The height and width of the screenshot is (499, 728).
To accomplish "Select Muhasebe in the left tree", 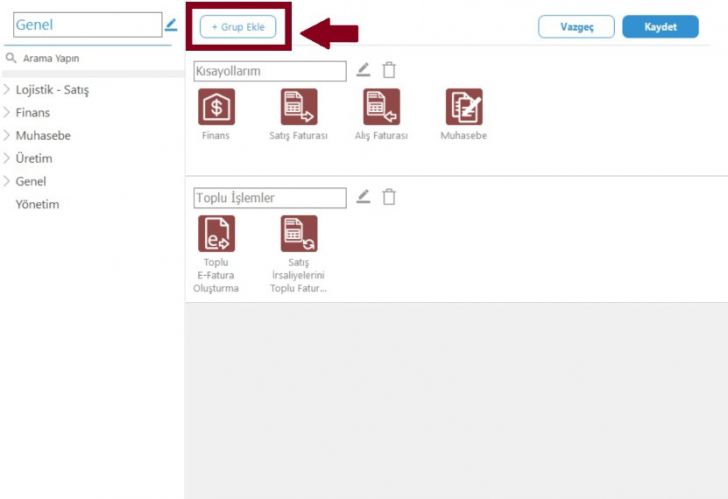I will tap(43, 136).
